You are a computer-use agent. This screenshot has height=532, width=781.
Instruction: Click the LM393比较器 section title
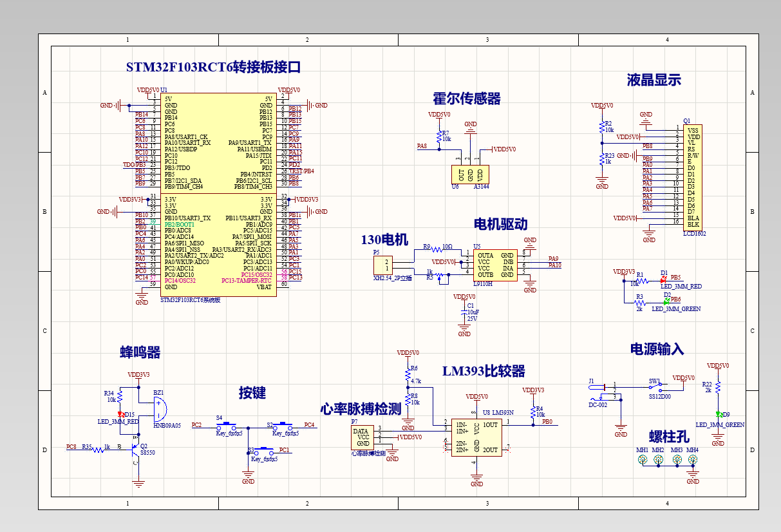[484, 371]
